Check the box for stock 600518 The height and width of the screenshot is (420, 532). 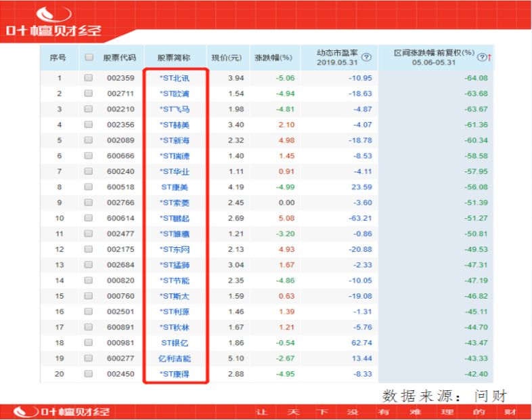[89, 187]
